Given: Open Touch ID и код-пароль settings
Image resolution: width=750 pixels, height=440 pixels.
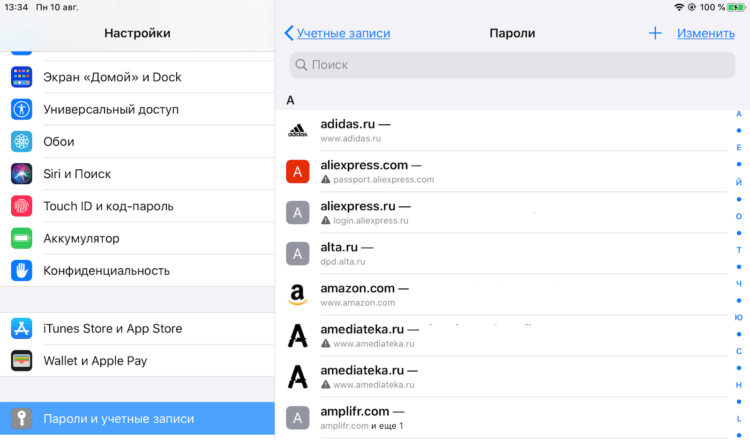Looking at the screenshot, I should click(x=137, y=206).
